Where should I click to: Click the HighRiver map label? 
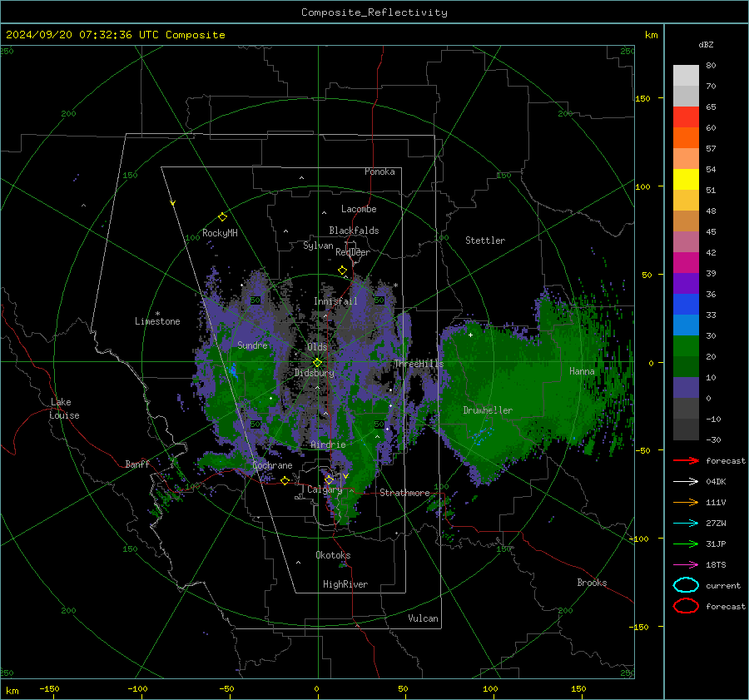[x=345, y=584]
